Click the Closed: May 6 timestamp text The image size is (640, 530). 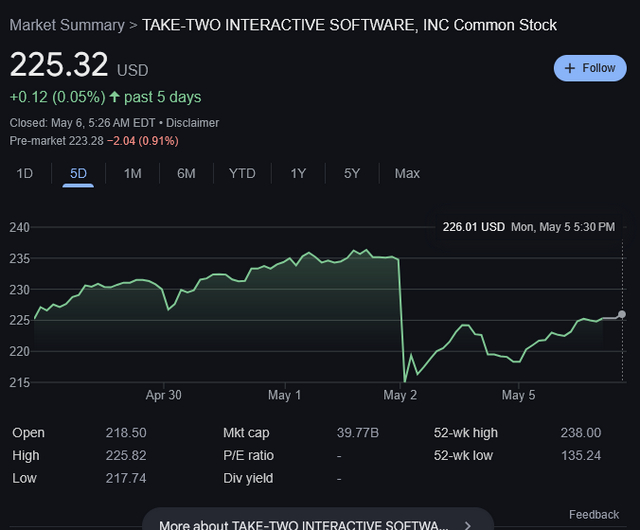(x=82, y=123)
